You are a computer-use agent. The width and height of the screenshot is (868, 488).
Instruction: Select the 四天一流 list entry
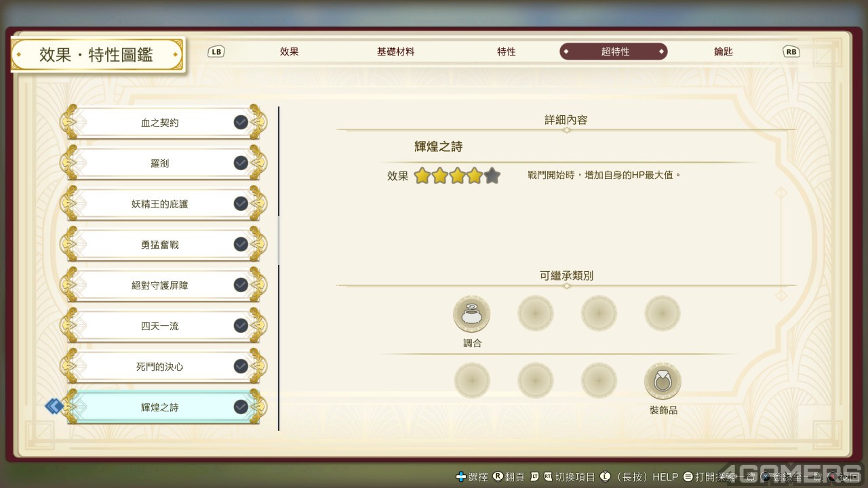(163, 326)
